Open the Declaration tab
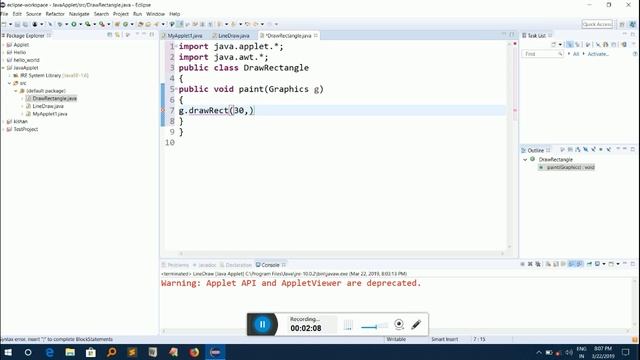640x360 pixels. (x=236, y=265)
